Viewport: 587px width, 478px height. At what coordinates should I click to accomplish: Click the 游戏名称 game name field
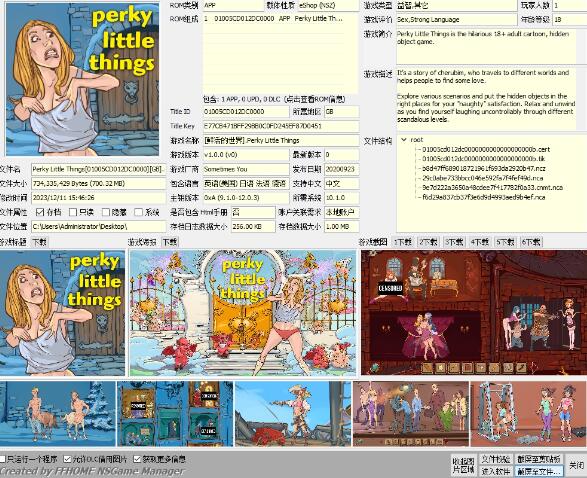click(281, 140)
